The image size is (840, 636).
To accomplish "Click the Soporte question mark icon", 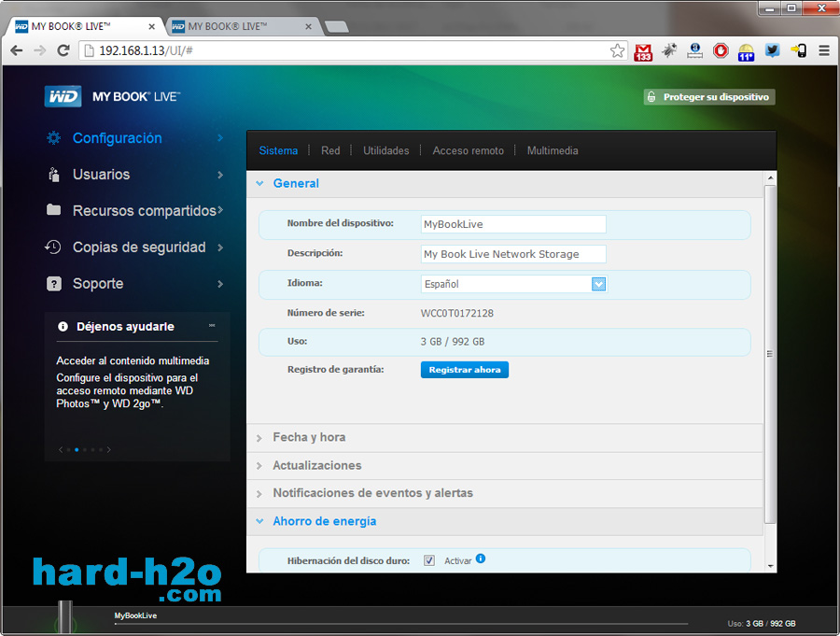I will [54, 284].
